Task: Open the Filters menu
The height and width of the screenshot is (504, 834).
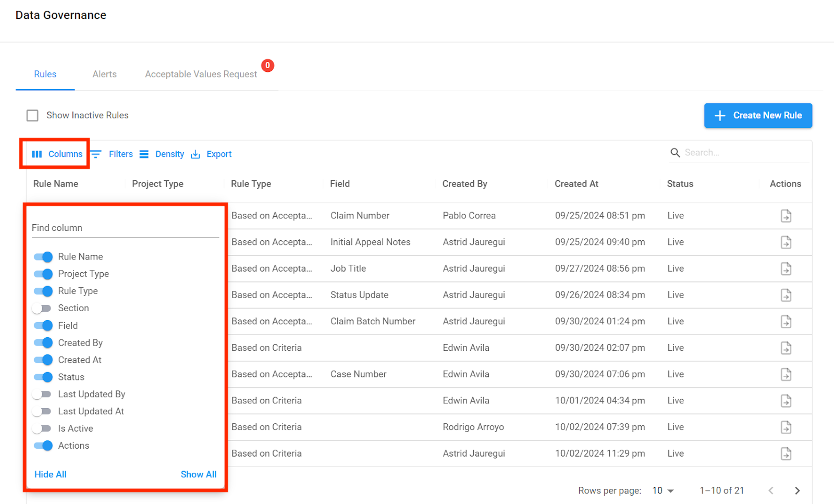Action: (112, 154)
